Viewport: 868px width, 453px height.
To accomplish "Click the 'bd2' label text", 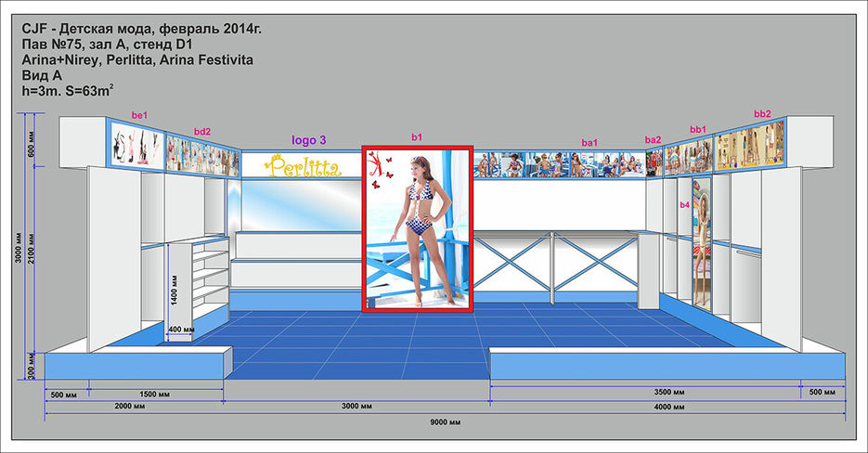I will click(202, 132).
